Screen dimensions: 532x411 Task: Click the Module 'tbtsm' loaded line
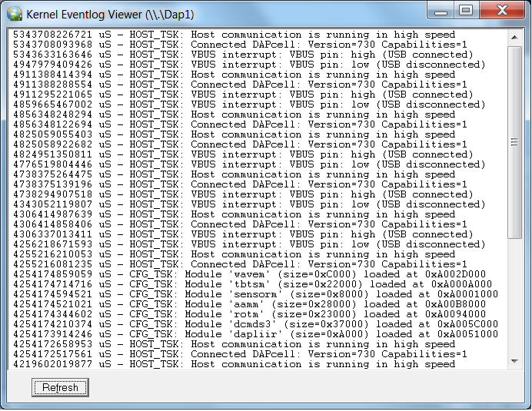252,284
